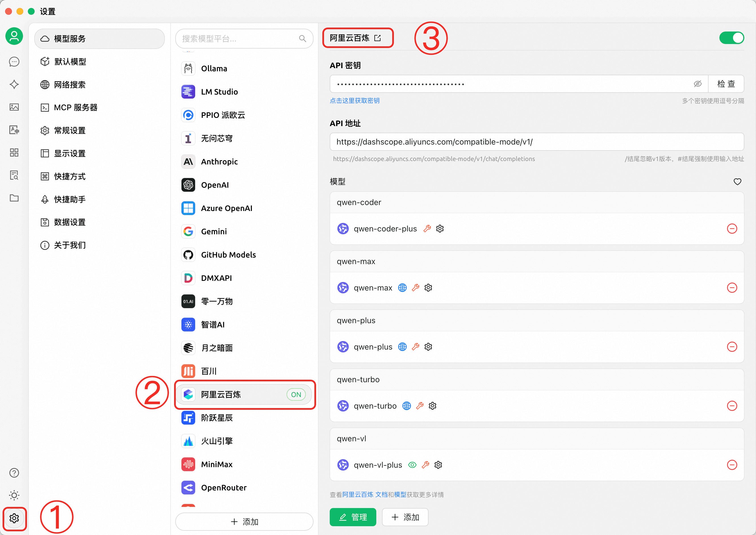Screen dimensions: 756x535
Task: Open the image painting sidebar icon
Action: tap(14, 107)
